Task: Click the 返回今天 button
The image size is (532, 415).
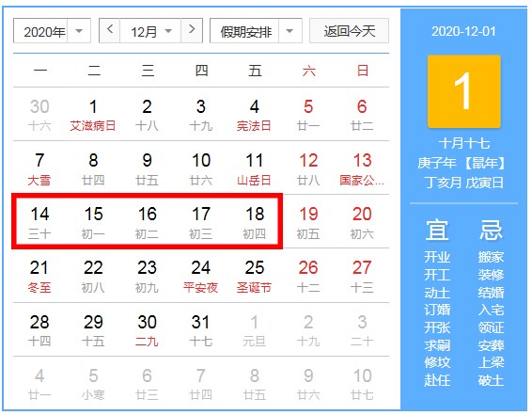Action: (x=349, y=31)
